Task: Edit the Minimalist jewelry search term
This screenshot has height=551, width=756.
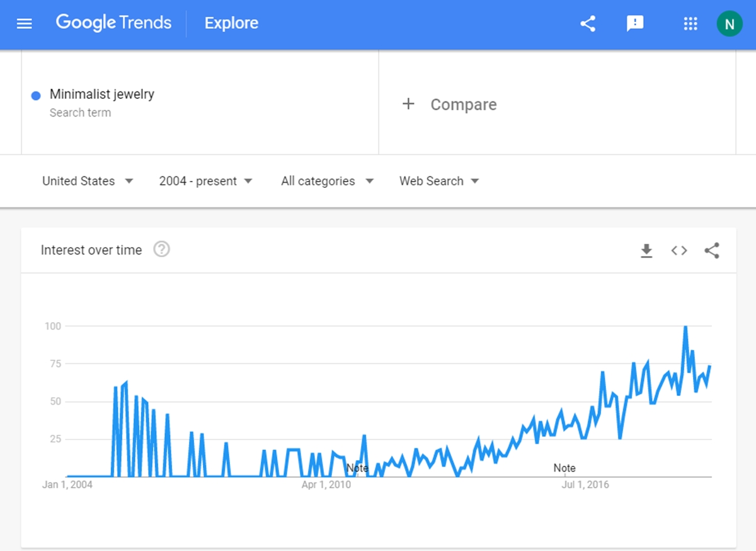Action: [x=200, y=103]
